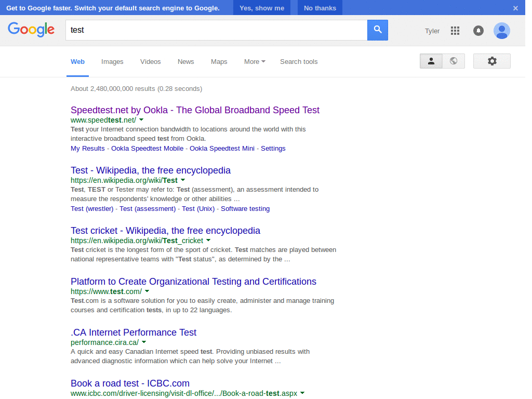
Task: Expand the More search options dropdown
Action: [x=255, y=62]
